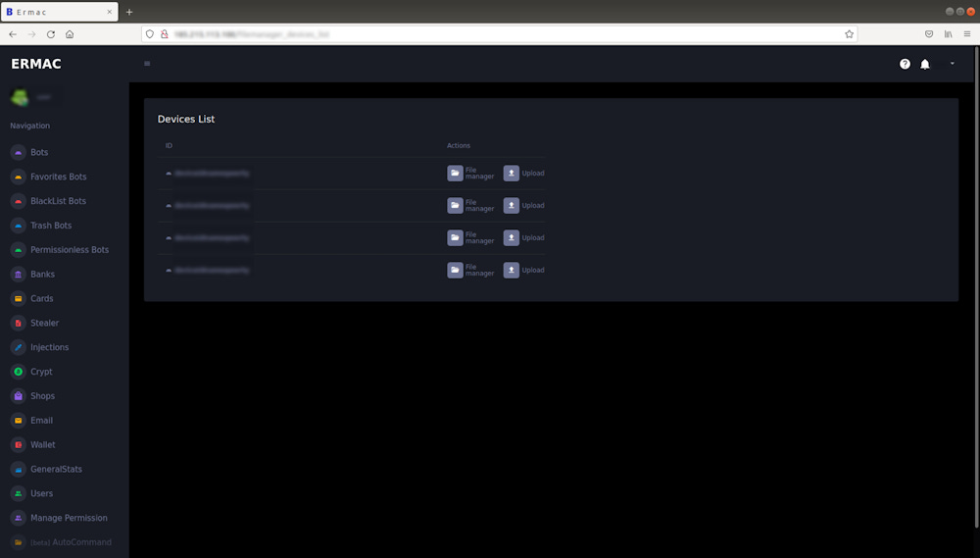Select the Crypt icon
980x558 pixels.
(18, 372)
